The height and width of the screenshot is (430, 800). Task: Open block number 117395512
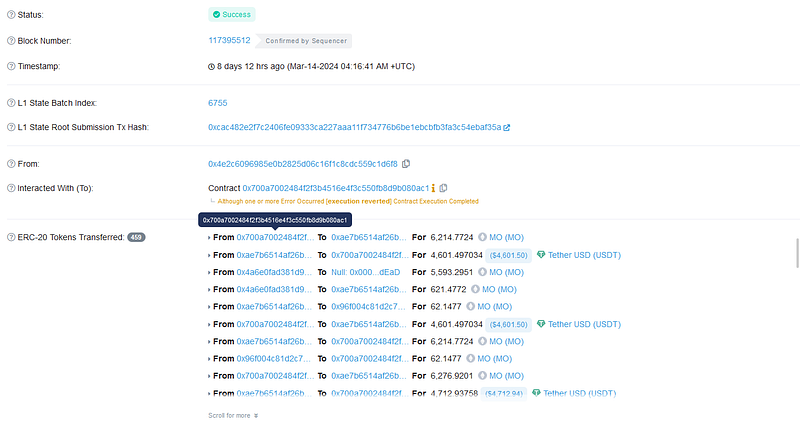click(229, 41)
